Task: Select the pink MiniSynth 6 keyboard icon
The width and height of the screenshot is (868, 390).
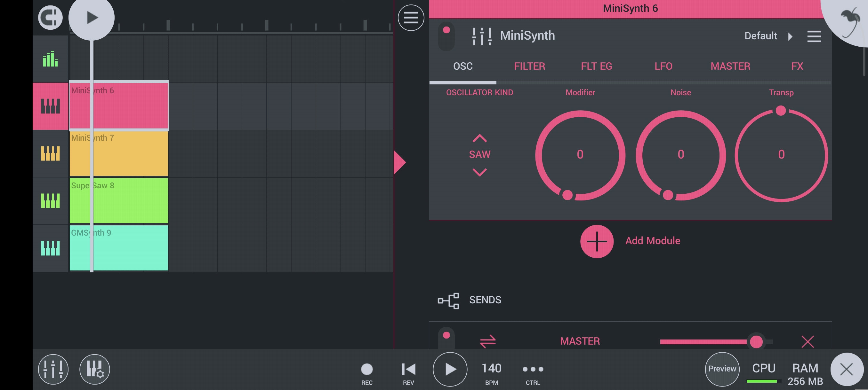Action: (x=50, y=106)
